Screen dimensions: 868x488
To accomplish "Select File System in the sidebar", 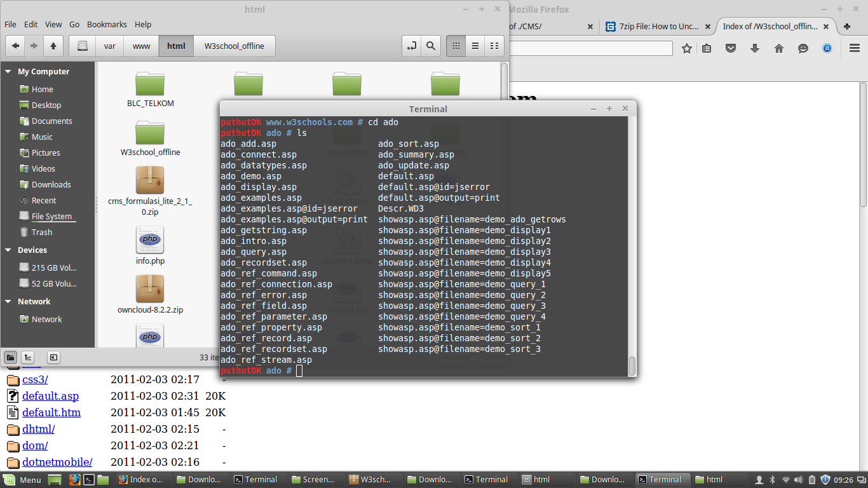I will [x=51, y=216].
